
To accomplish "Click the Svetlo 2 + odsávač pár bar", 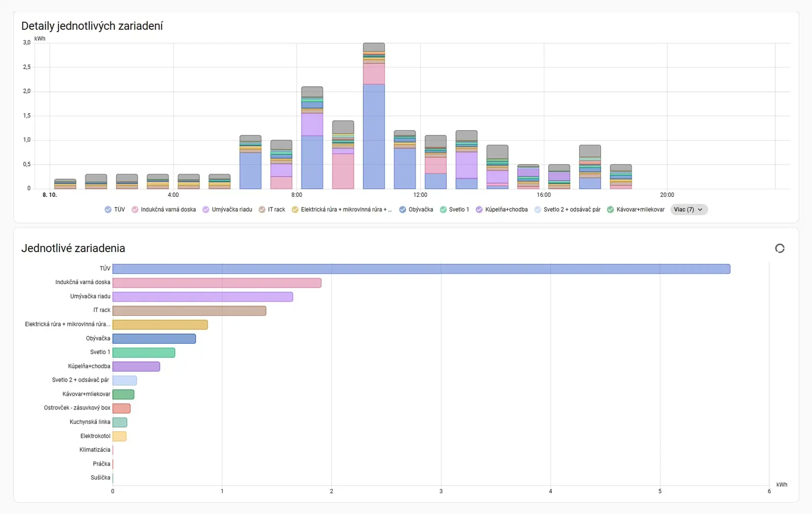I will click(124, 381).
